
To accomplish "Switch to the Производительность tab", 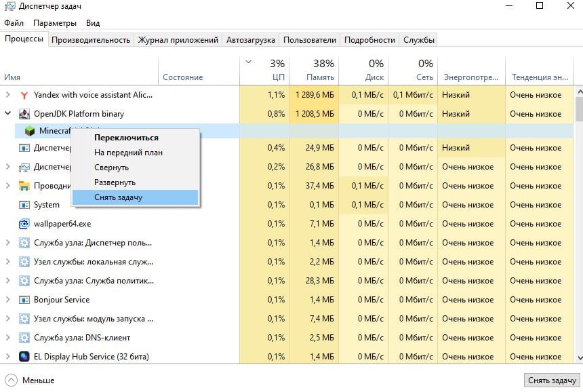I will coord(91,40).
